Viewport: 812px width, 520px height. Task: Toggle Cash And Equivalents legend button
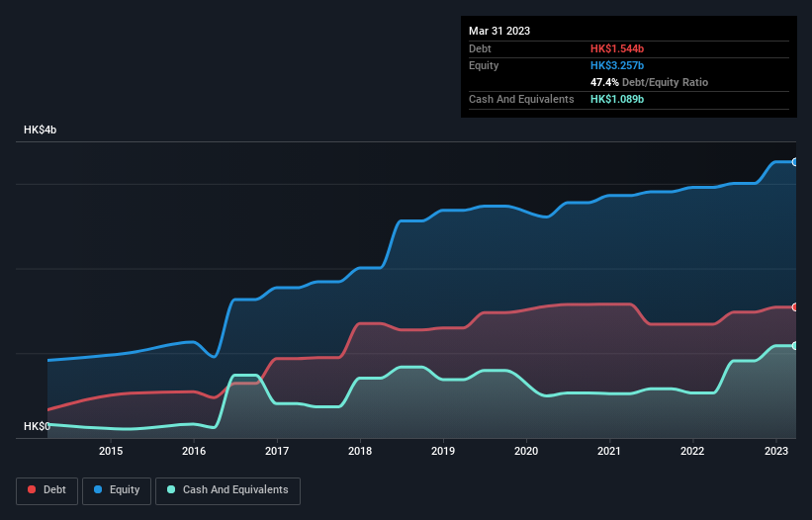227,490
